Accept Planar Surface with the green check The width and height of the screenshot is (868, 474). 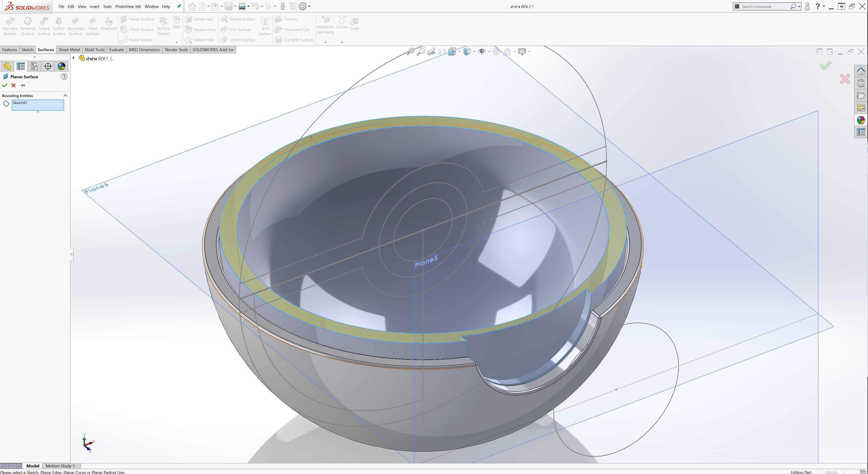(x=5, y=85)
